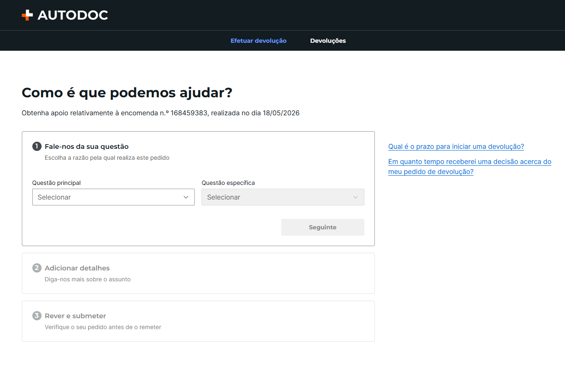
Task: Click the Seguinte button
Action: coord(323,227)
